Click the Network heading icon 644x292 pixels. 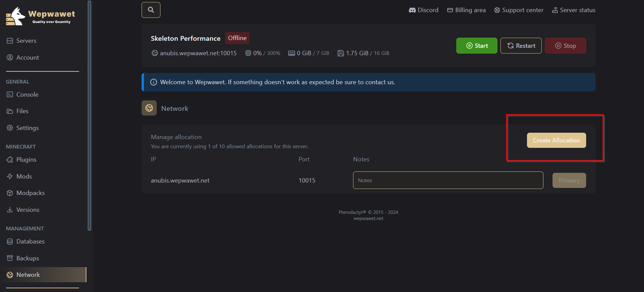[x=149, y=108]
